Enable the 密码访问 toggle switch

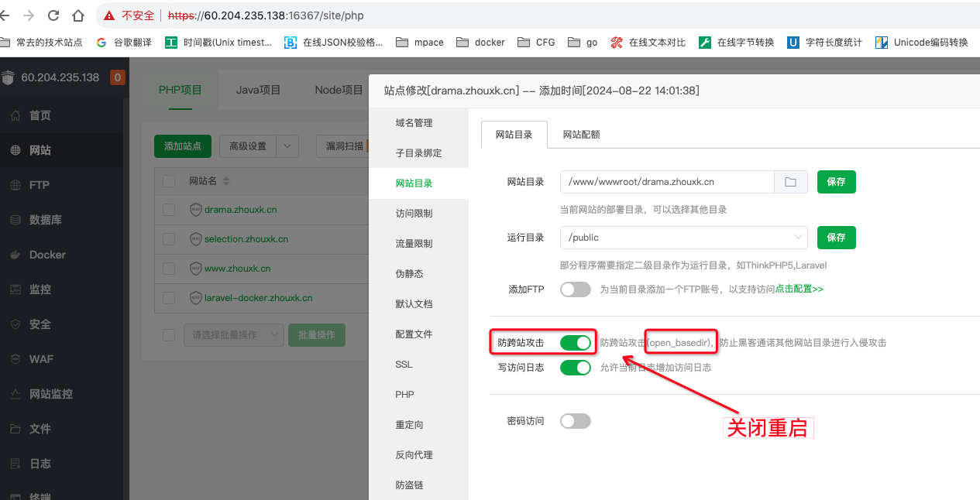pos(575,421)
